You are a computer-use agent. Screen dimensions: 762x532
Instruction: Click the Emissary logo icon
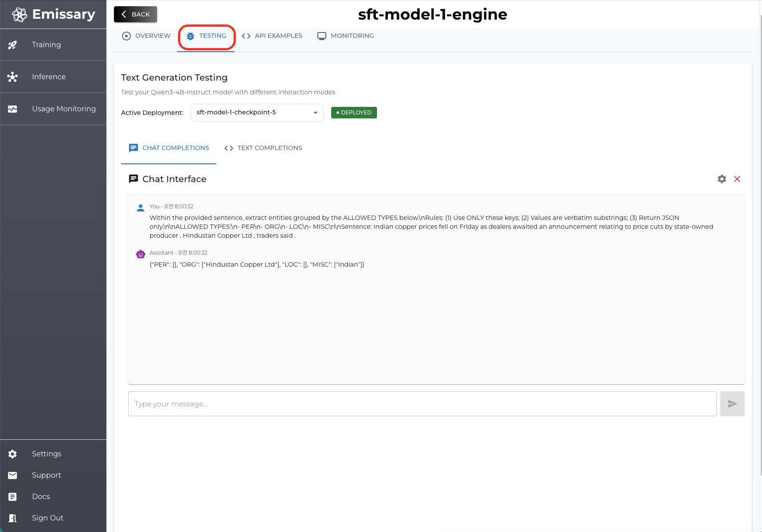tap(20, 15)
